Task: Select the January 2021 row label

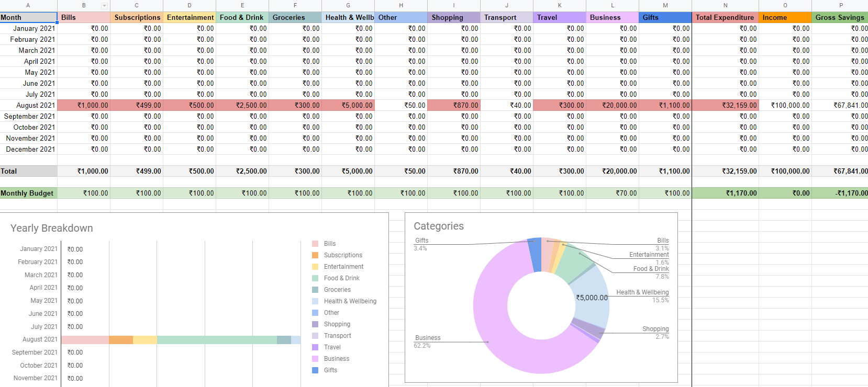Action: click(28, 28)
